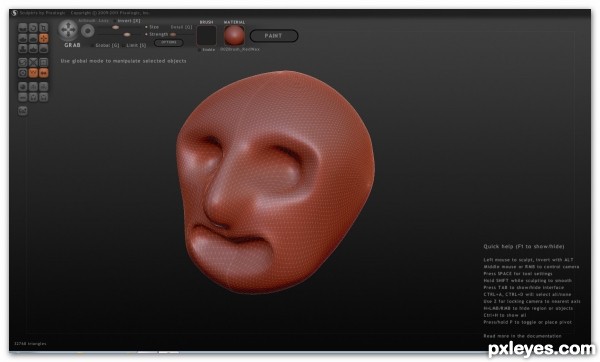
Task: Select the Mask tool icon
Action: (23, 73)
